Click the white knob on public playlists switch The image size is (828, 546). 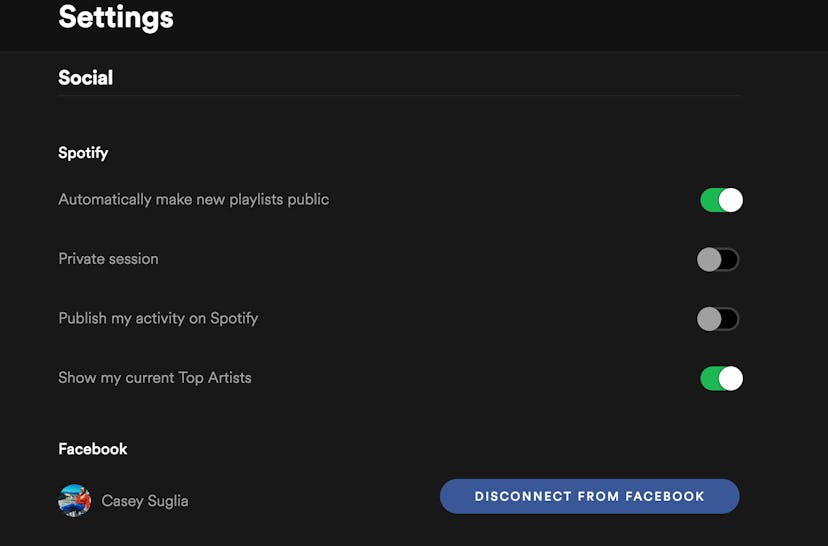[731, 200]
